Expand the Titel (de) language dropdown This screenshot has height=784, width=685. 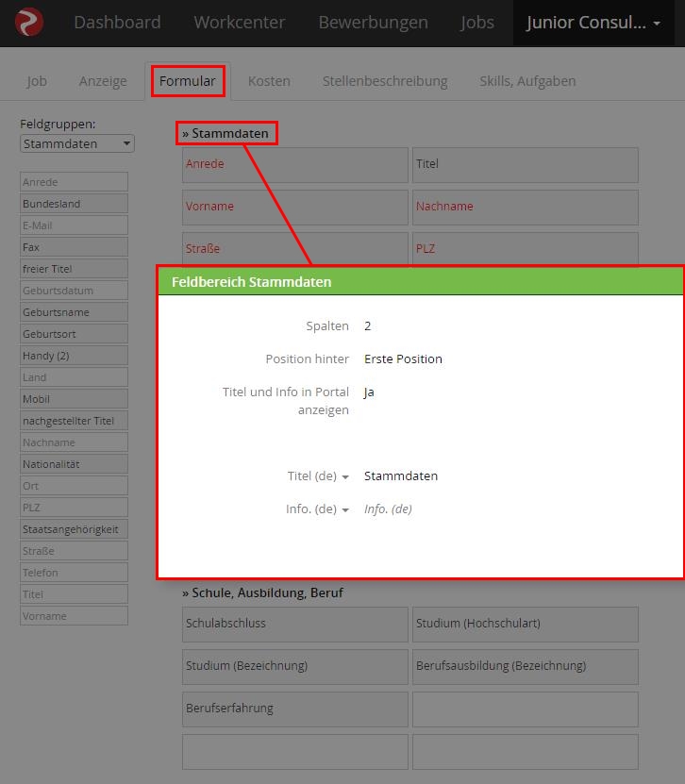(318, 476)
